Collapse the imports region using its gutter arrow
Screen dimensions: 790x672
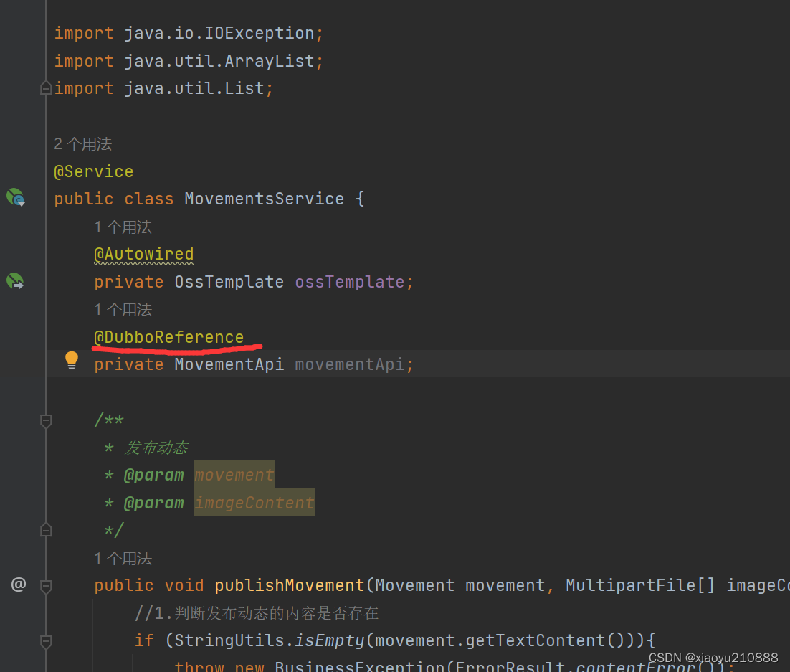point(45,87)
